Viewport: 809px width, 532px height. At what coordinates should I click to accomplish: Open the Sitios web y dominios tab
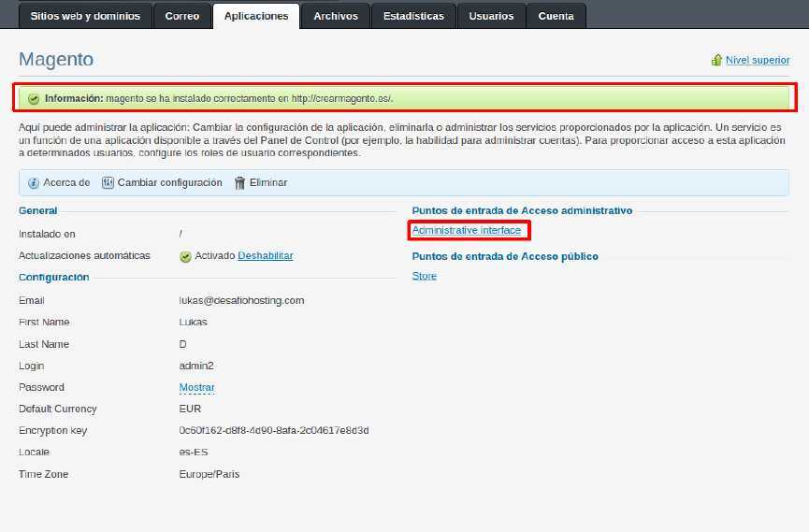click(x=85, y=16)
